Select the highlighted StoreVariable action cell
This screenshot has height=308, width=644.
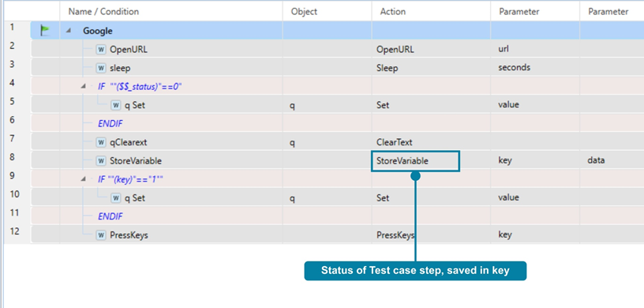[x=415, y=161]
